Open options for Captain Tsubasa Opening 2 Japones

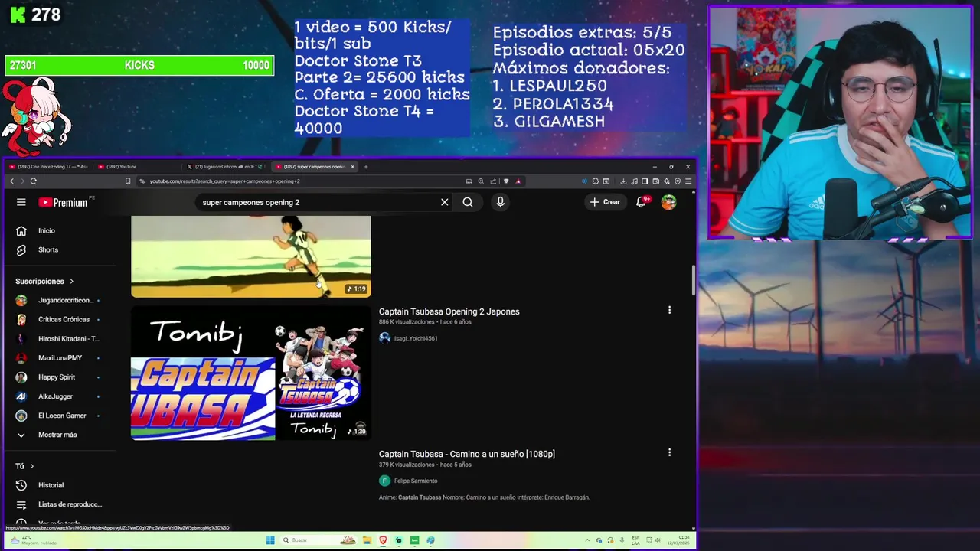[x=669, y=310]
